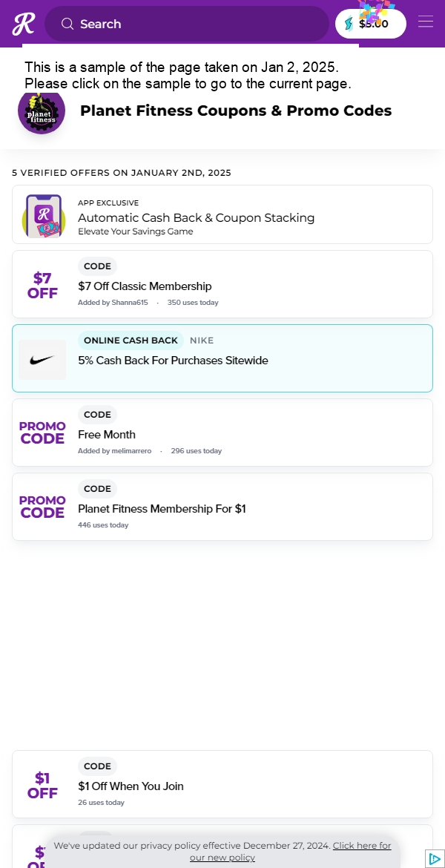
Task: Click the app exclusive phone icon
Action: coord(44,215)
